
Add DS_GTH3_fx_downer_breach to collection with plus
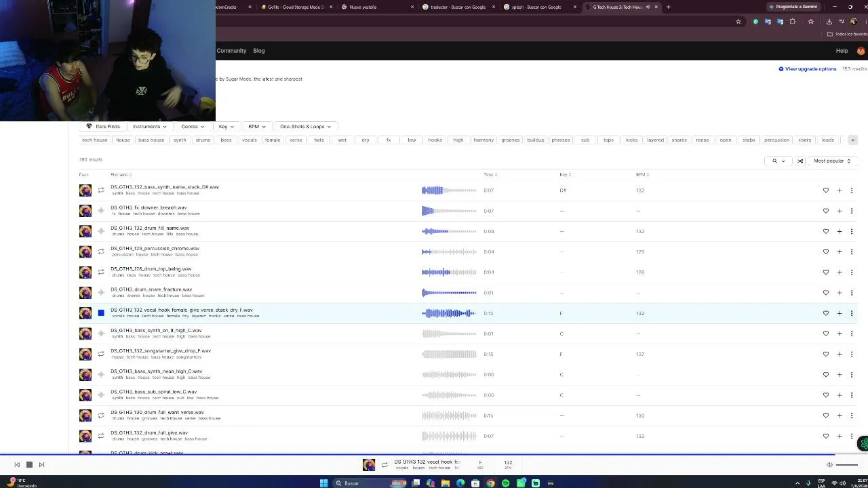[839, 211]
